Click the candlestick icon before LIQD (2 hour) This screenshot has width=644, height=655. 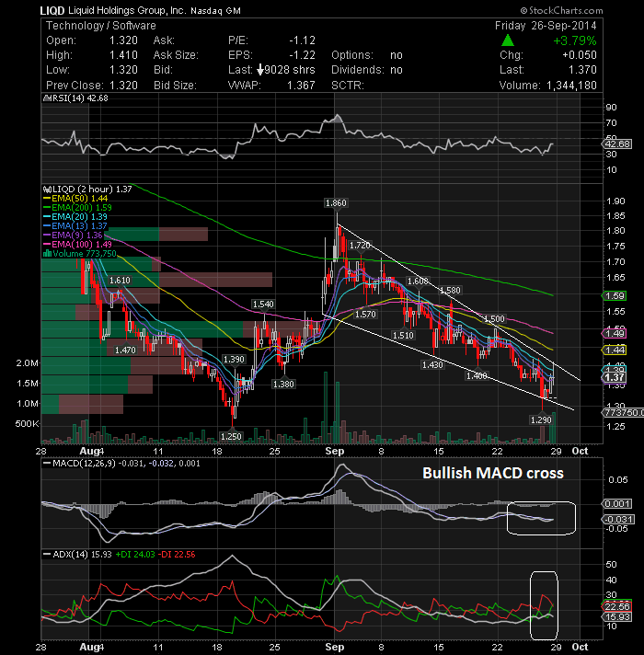[47, 190]
